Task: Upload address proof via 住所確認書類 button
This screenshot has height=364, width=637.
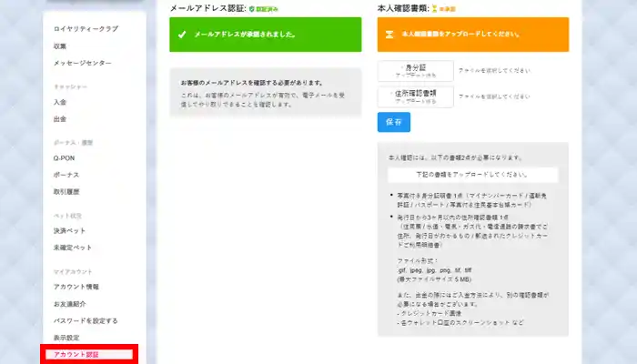Action: pos(416,96)
